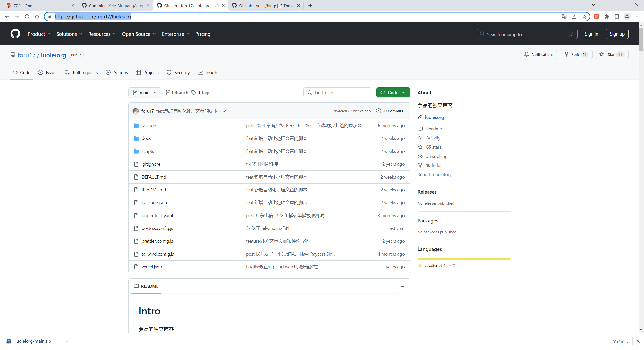Open the scripts folder

pyautogui.click(x=148, y=151)
